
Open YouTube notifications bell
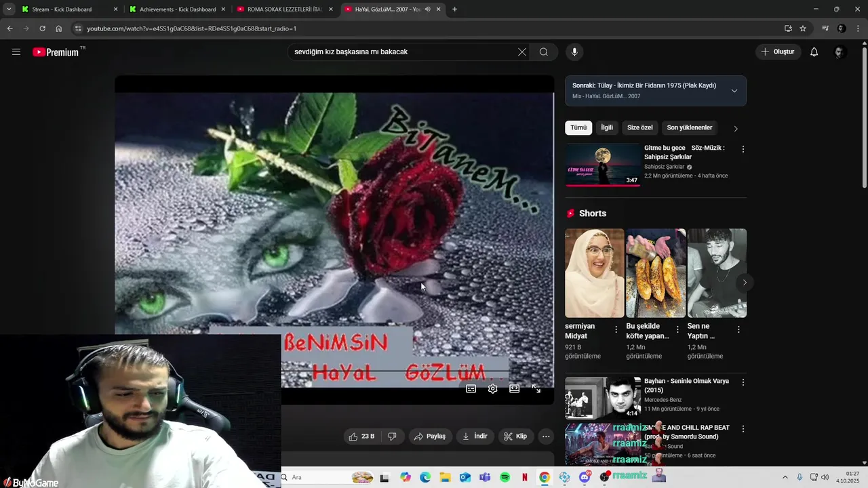(814, 52)
